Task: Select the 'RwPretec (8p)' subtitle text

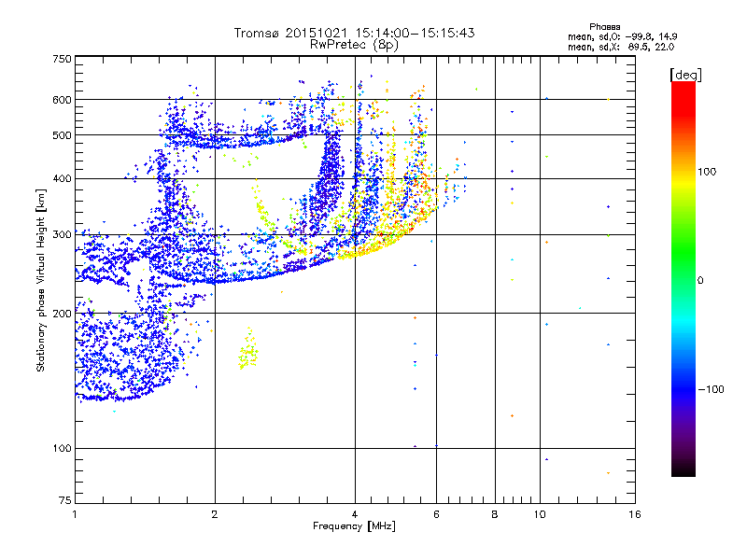Action: coord(354,45)
